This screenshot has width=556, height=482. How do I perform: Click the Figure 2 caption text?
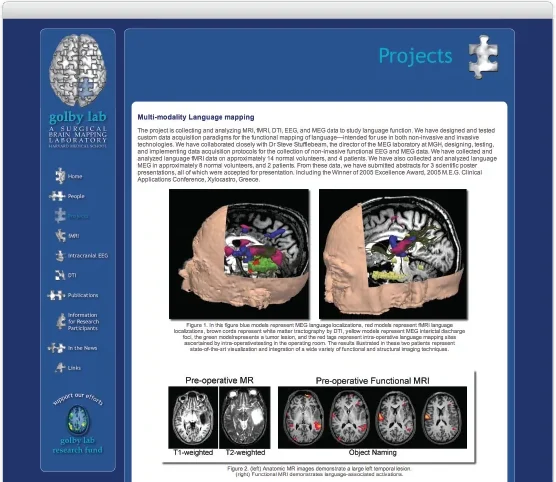319,471
